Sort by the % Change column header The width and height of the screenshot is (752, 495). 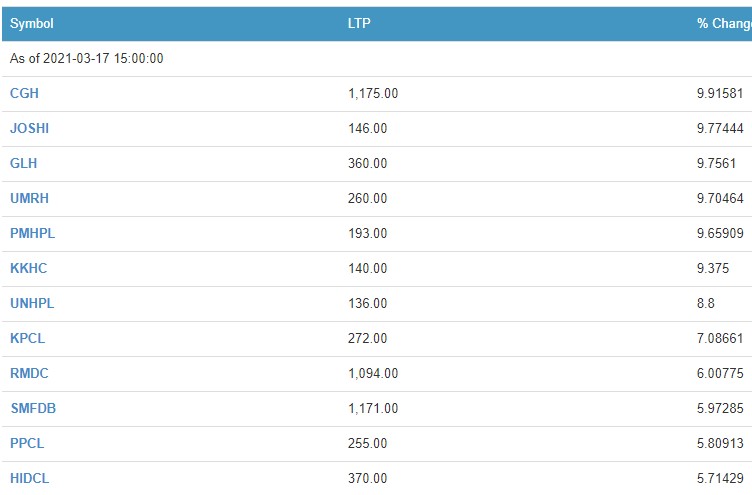pyautogui.click(x=723, y=23)
